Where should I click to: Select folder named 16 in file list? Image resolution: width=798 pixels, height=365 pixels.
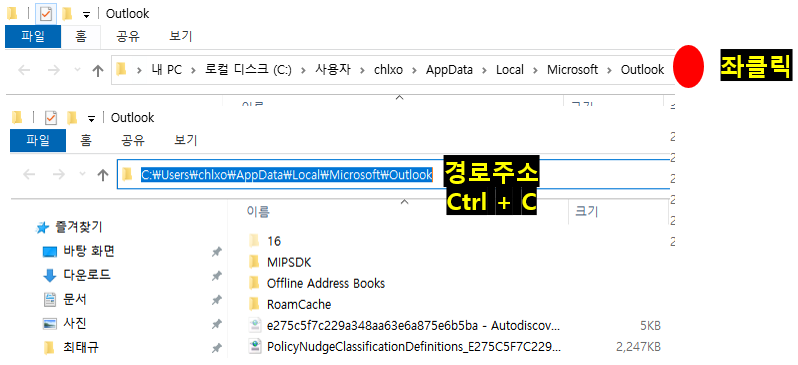(x=274, y=241)
